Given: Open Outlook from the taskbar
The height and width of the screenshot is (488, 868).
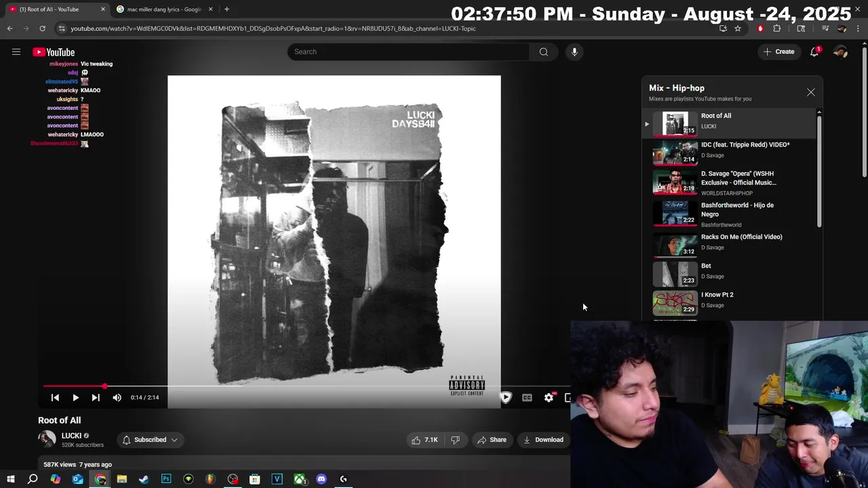Looking at the screenshot, I should (77, 479).
